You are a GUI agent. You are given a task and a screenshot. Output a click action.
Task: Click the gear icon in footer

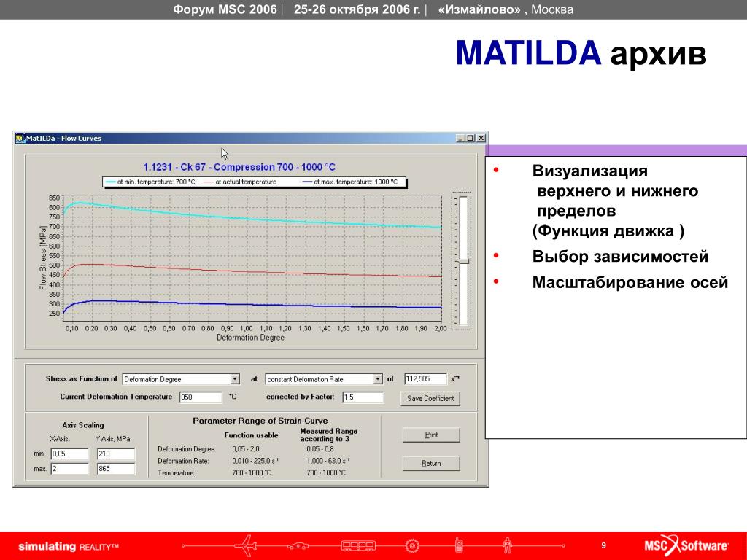[412, 545]
